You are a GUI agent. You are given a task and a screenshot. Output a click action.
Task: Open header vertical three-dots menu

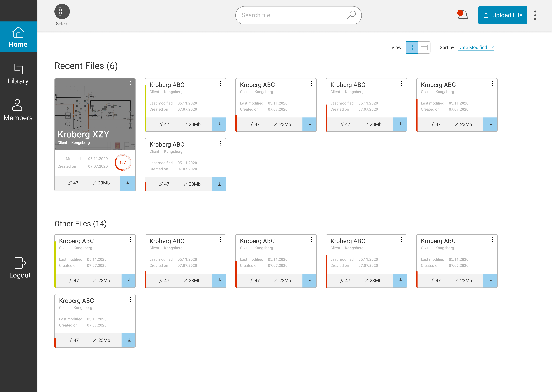[x=535, y=15]
